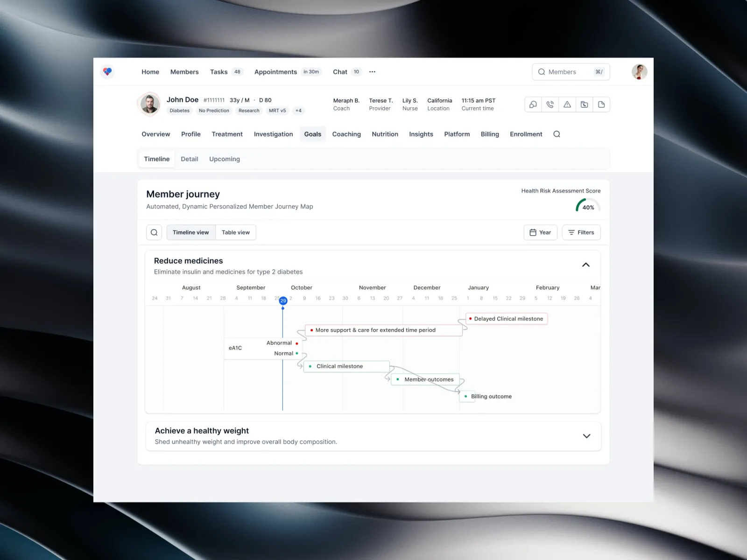Open the Year range dropdown
The width and height of the screenshot is (747, 560).
(541, 232)
